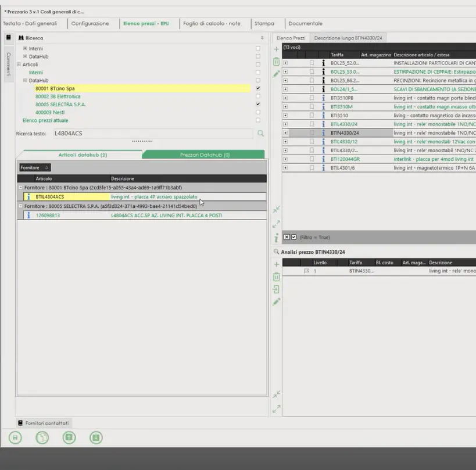Check the 80002 3B Elettronica checkbox
Screen dimensions: 476x470
coord(258,96)
